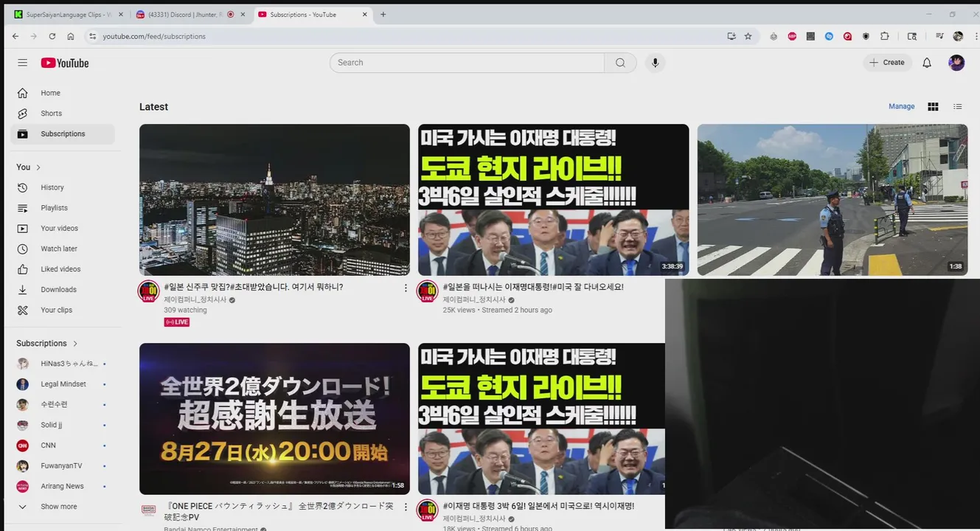Close the Subscriptions - YouTube tab

(365, 14)
